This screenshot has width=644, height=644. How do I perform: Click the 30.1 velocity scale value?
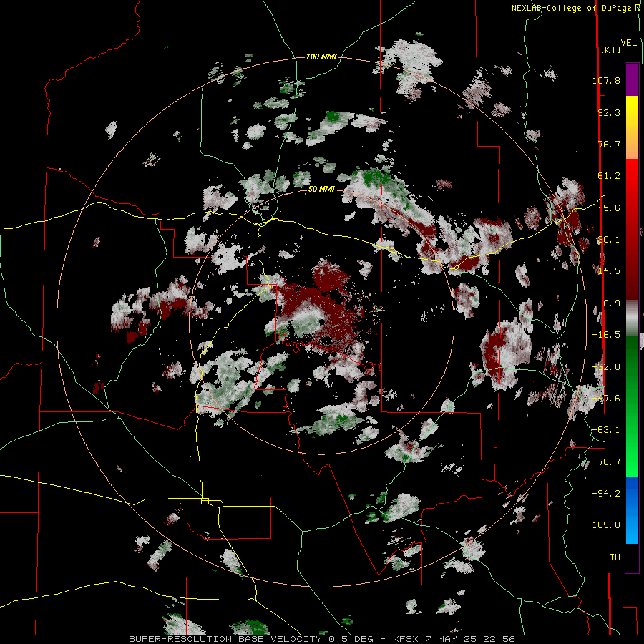pyautogui.click(x=609, y=240)
